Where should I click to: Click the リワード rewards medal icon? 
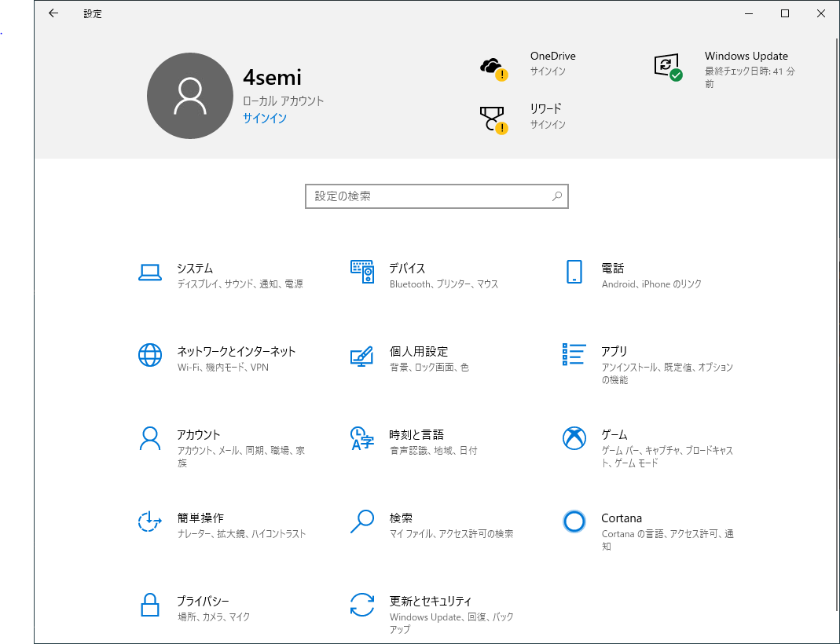[x=493, y=119]
